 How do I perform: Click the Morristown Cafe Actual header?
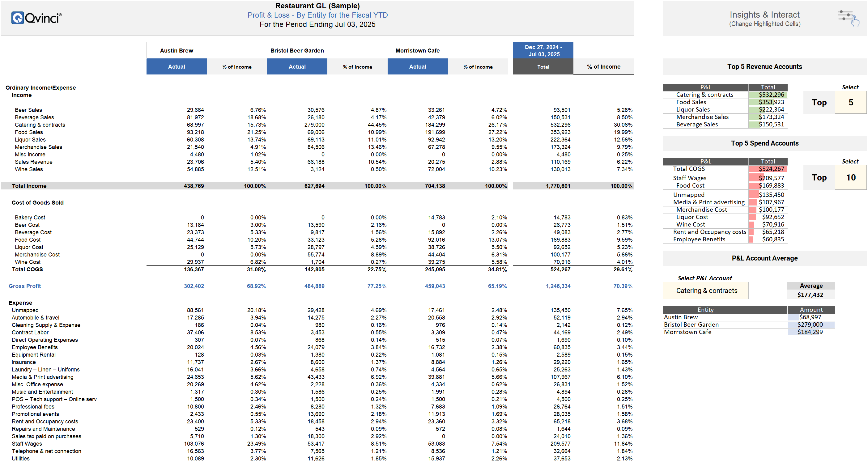pyautogui.click(x=418, y=67)
